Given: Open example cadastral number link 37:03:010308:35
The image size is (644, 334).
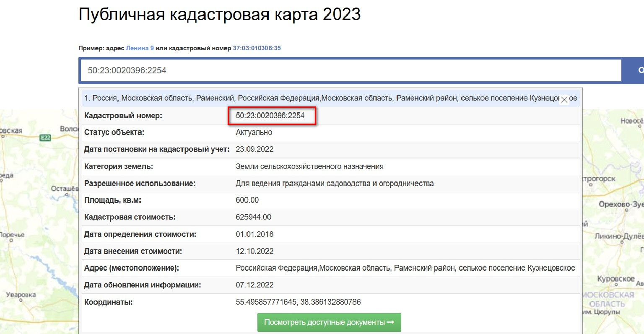Looking at the screenshot, I should pos(257,48).
